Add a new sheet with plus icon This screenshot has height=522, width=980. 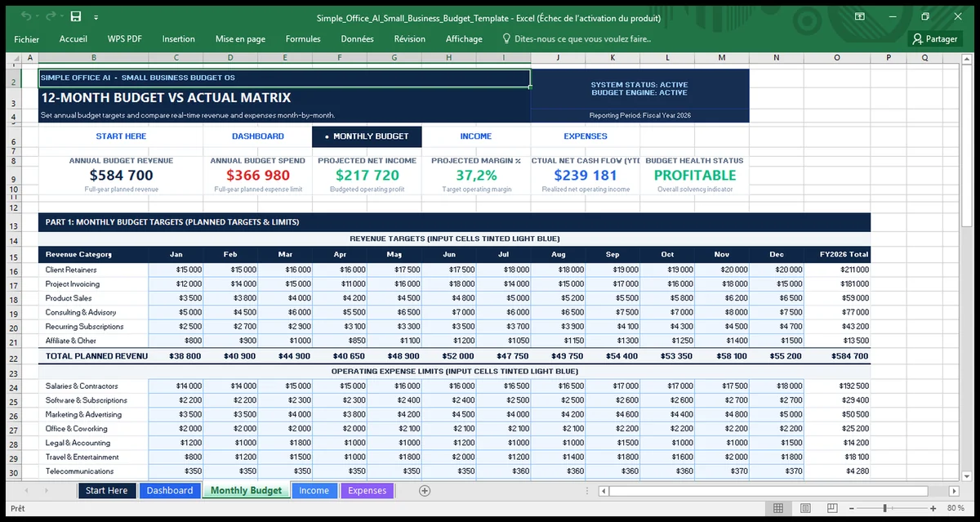coord(424,490)
